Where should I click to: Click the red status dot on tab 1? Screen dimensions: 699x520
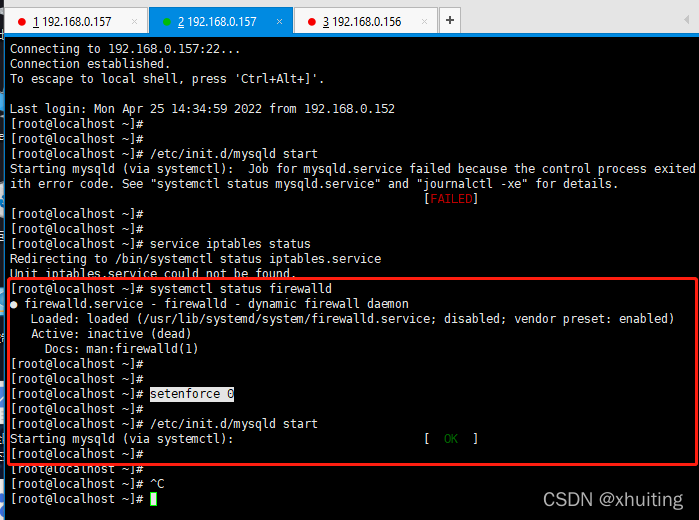tap(21, 22)
